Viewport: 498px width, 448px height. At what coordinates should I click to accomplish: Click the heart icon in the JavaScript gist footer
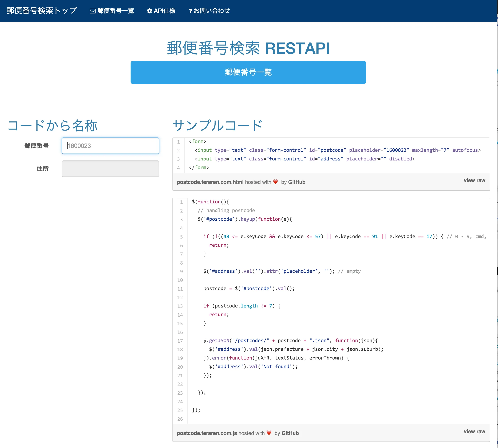pos(269,433)
